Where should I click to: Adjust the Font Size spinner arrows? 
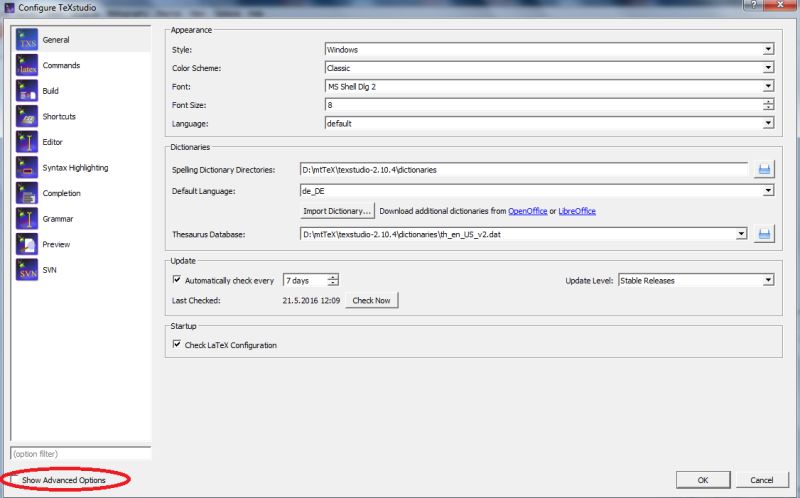[768, 105]
